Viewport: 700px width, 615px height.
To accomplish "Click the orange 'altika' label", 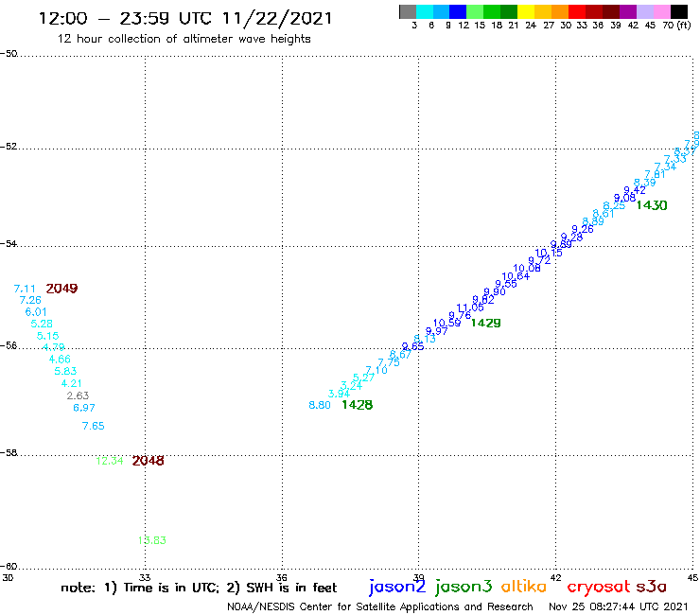I will 524,586.
